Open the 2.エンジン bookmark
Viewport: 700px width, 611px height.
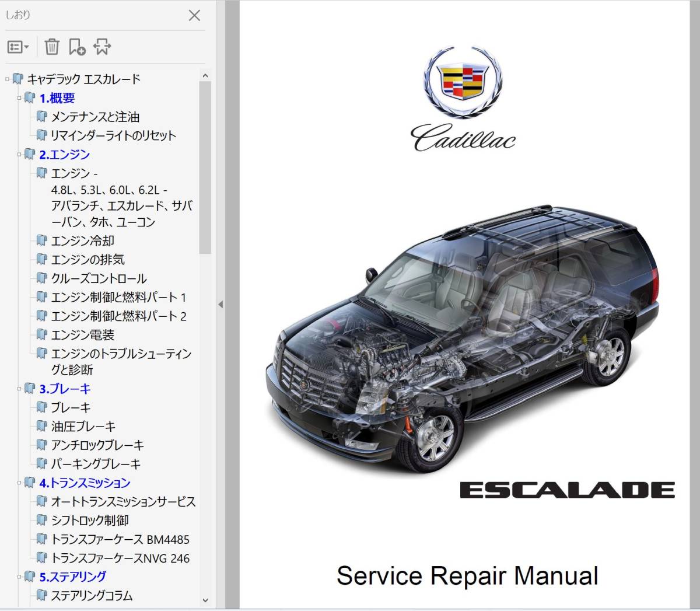(x=65, y=155)
